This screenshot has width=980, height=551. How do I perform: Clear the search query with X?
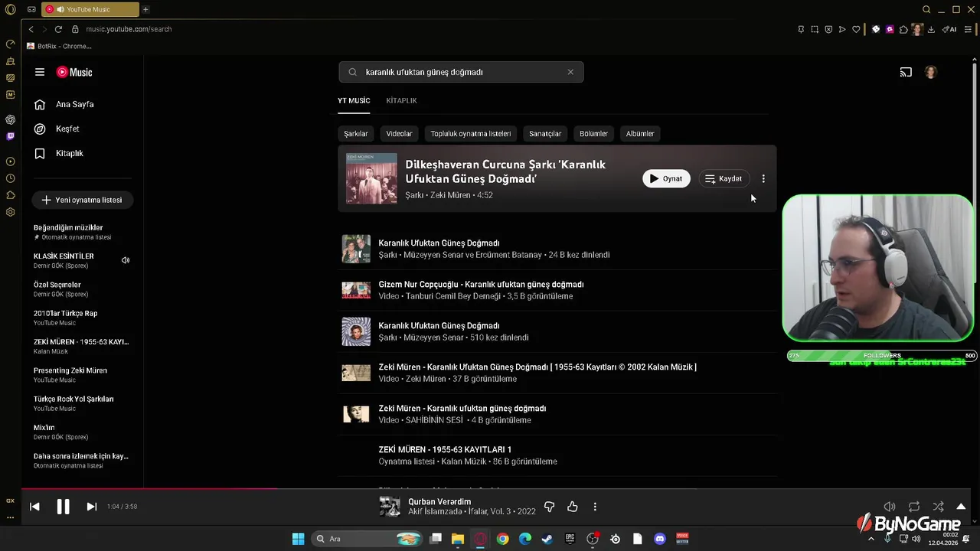pyautogui.click(x=570, y=72)
